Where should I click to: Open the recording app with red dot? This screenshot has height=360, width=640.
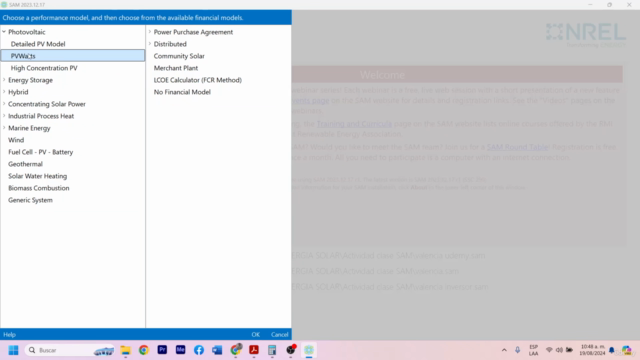click(x=291, y=350)
